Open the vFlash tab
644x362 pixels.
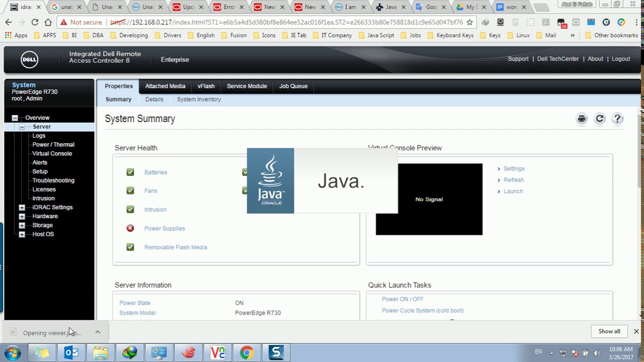(206, 86)
